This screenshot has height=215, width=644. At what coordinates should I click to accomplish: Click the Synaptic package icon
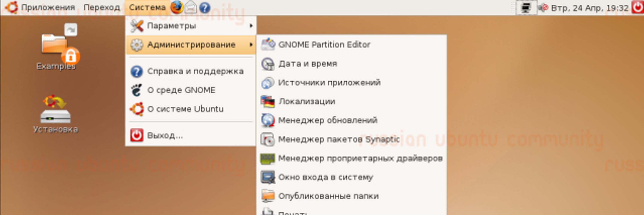coord(268,139)
